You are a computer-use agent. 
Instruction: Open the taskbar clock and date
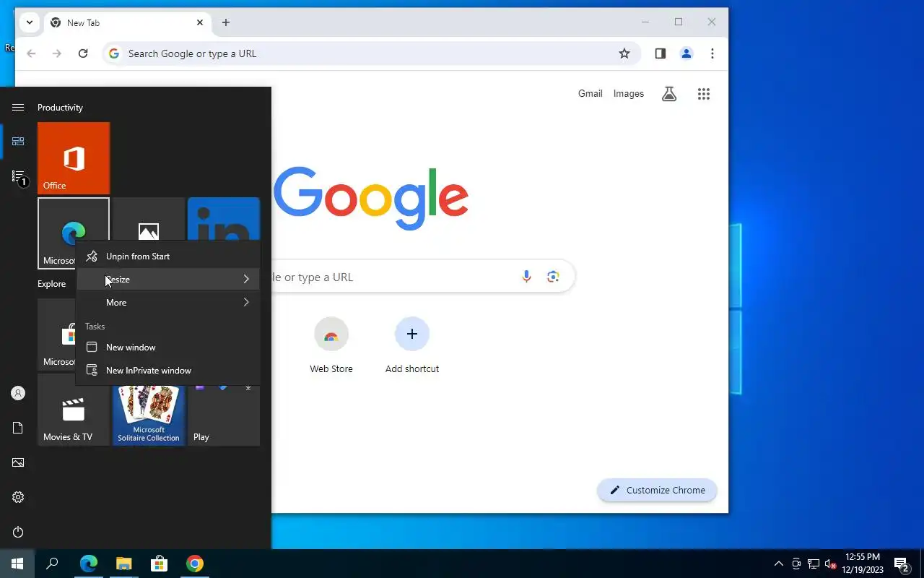[862, 564]
